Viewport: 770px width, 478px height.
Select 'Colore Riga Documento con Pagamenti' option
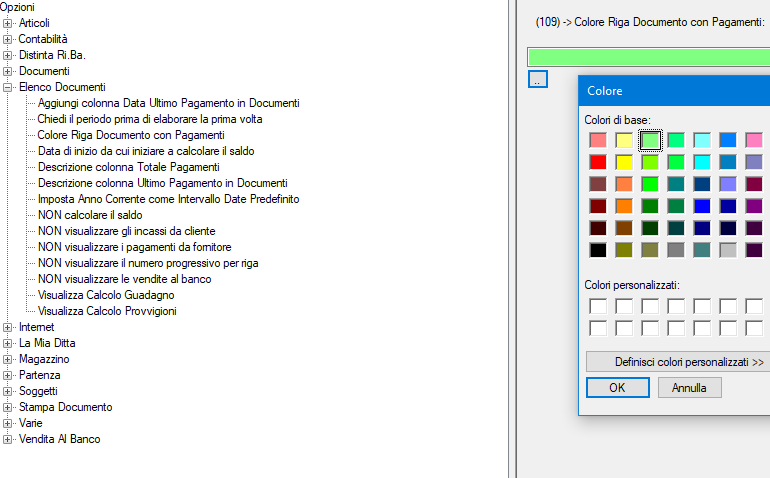pyautogui.click(x=130, y=135)
